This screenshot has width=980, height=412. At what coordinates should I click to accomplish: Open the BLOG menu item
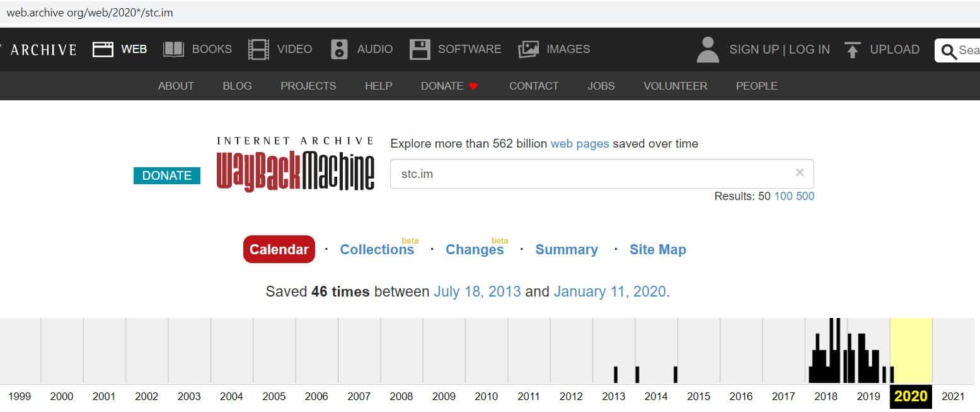[x=237, y=86]
